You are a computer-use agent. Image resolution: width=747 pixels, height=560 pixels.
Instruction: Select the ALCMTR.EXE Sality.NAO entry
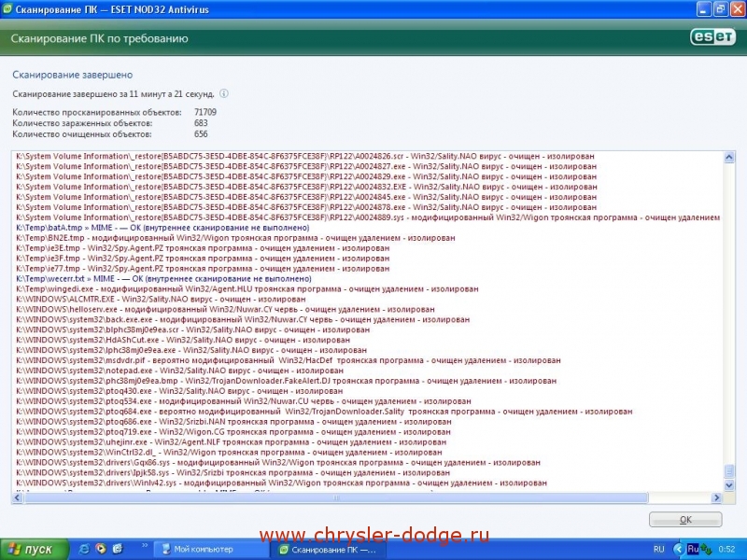pyautogui.click(x=161, y=300)
